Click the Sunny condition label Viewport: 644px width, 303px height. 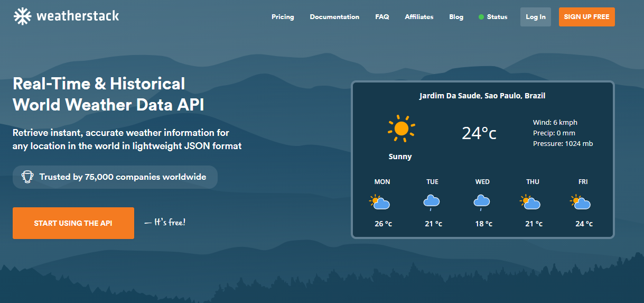(400, 157)
